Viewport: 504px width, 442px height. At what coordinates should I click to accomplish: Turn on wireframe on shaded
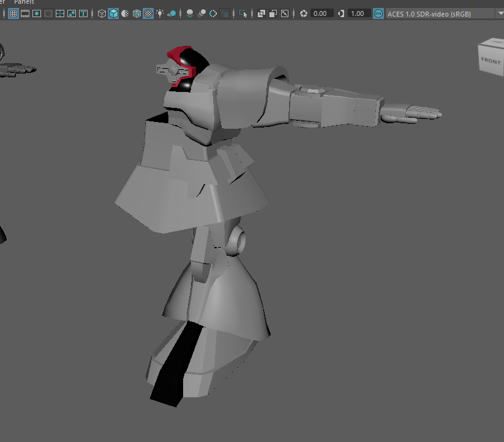coord(137,13)
